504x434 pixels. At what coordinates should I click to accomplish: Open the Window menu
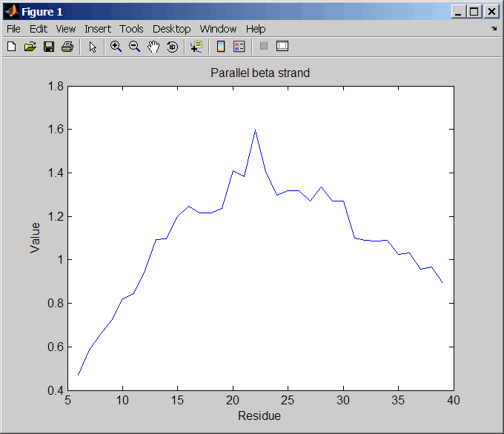pos(218,29)
